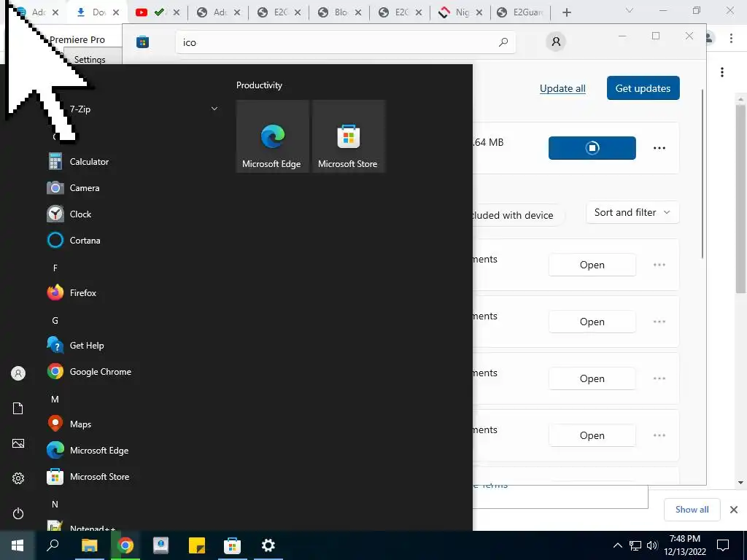Click the Get updates button
The width and height of the screenshot is (747, 560).
(x=643, y=88)
